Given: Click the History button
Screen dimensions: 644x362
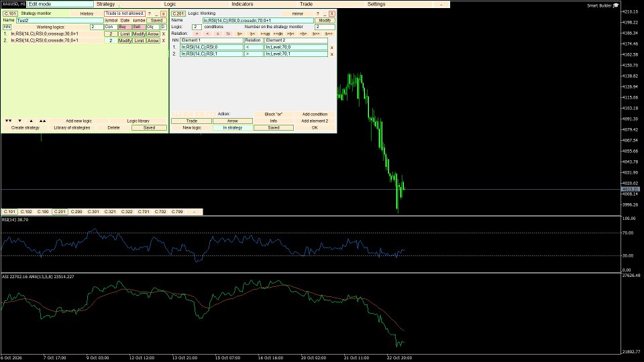Looking at the screenshot, I should pyautogui.click(x=87, y=13).
